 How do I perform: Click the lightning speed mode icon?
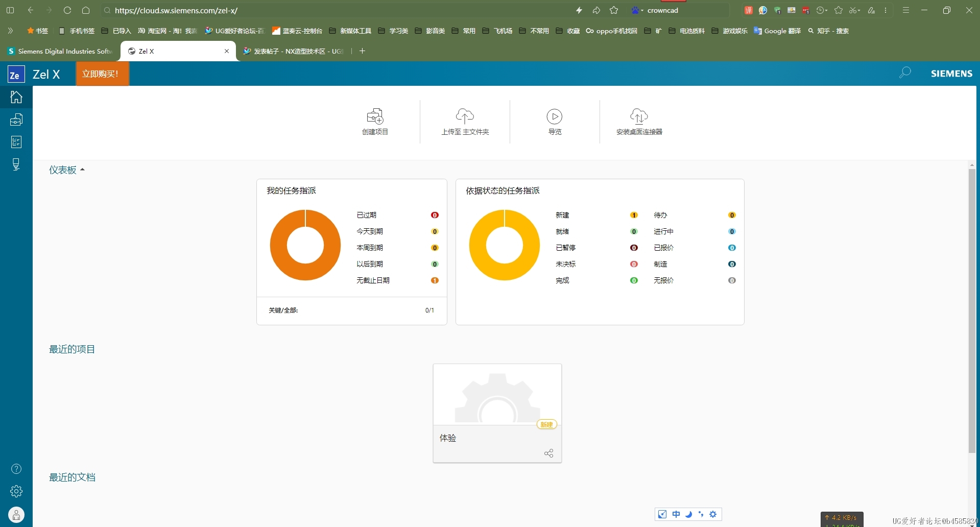coord(579,10)
